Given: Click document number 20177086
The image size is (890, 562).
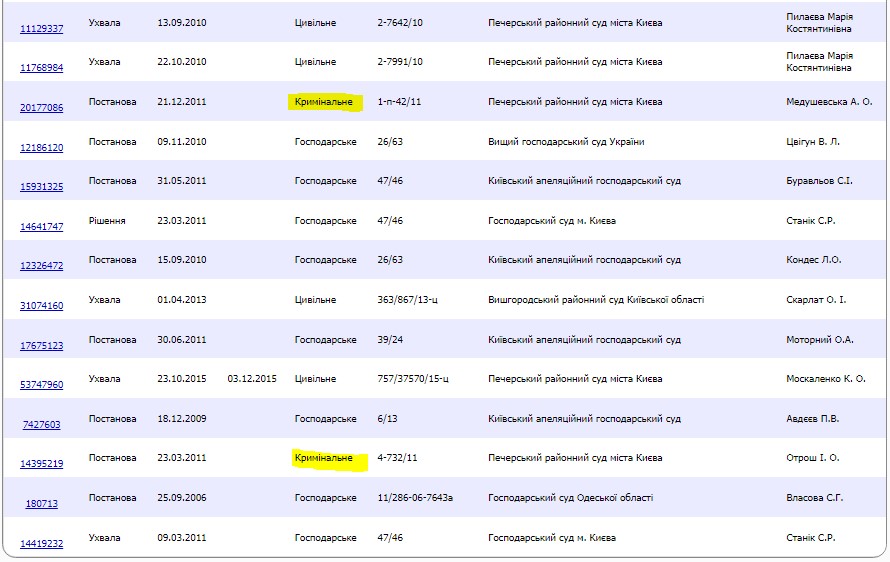Looking at the screenshot, I should point(41,108).
